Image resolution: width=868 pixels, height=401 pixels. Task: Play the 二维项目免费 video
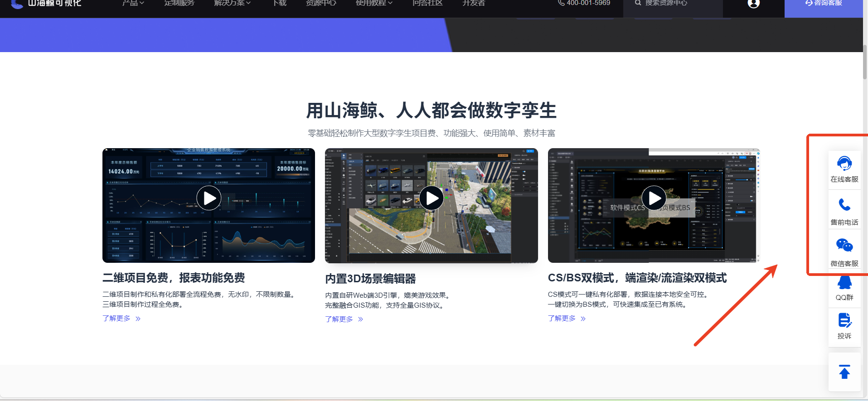(x=209, y=198)
